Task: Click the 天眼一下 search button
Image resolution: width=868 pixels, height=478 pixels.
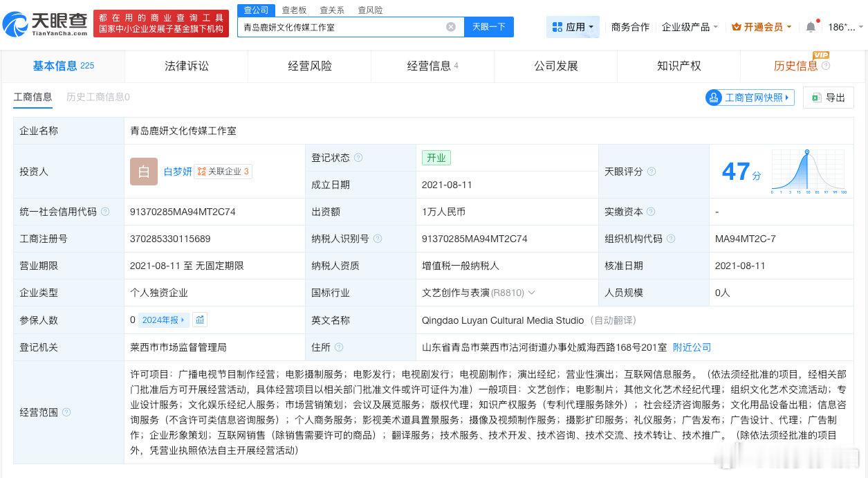Action: [489, 27]
